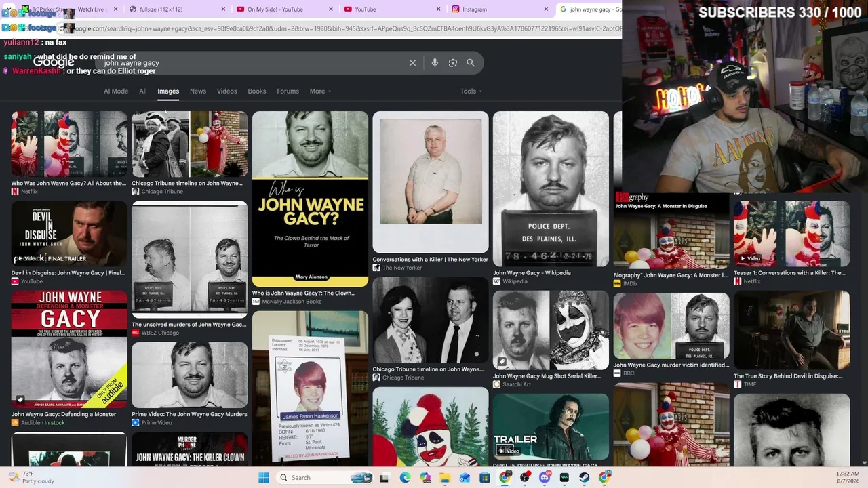Open the James Byron Haakenson memorial image

(x=310, y=388)
